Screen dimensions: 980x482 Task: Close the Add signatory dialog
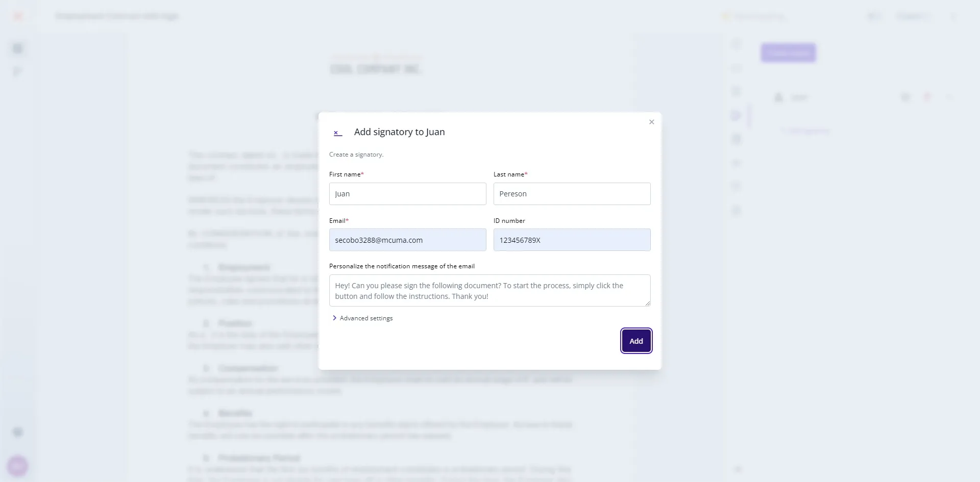click(651, 122)
